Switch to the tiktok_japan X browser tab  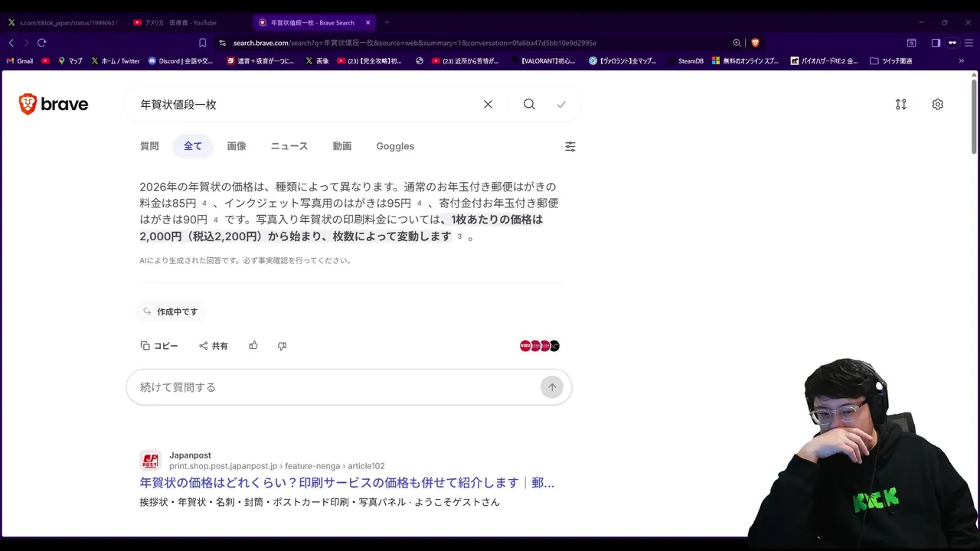click(63, 23)
